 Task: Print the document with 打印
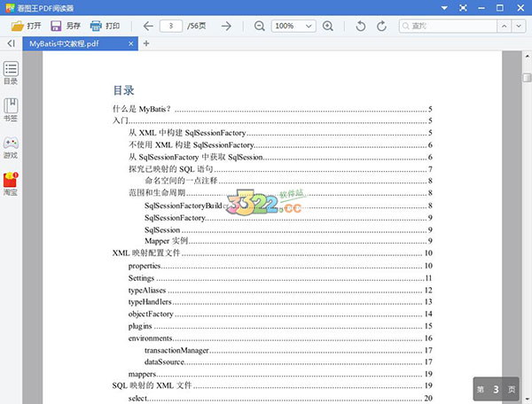point(105,26)
